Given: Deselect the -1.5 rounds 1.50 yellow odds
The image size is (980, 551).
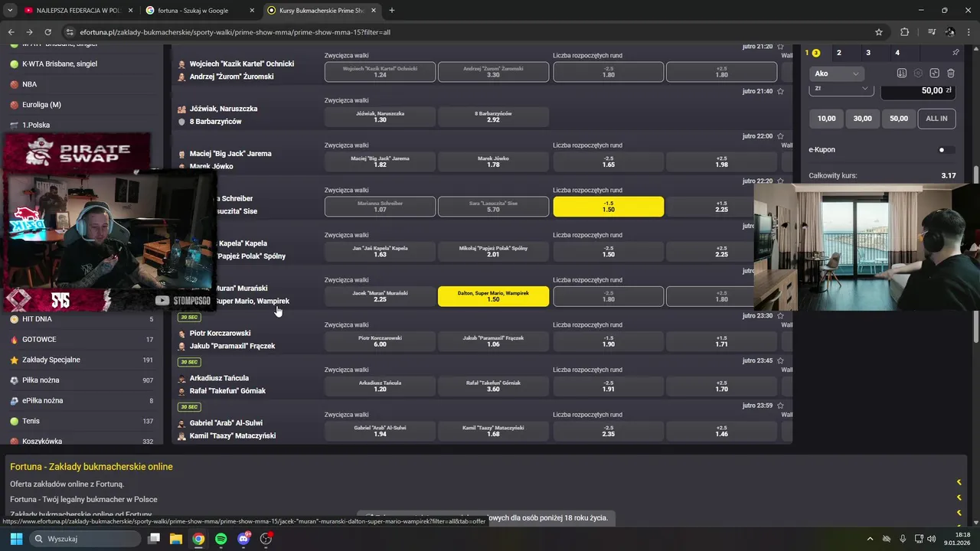Looking at the screenshot, I should click(x=608, y=207).
